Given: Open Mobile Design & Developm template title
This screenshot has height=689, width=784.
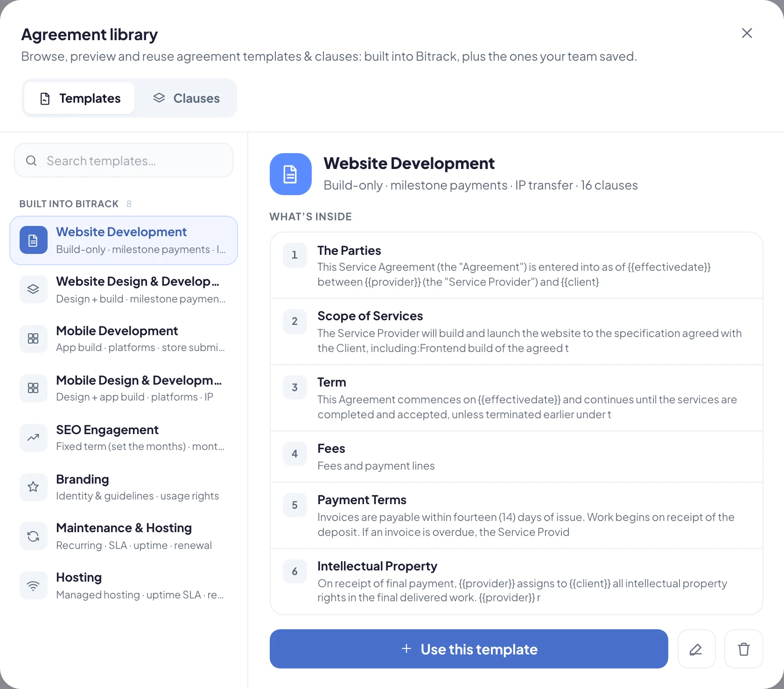Looking at the screenshot, I should [x=139, y=380].
